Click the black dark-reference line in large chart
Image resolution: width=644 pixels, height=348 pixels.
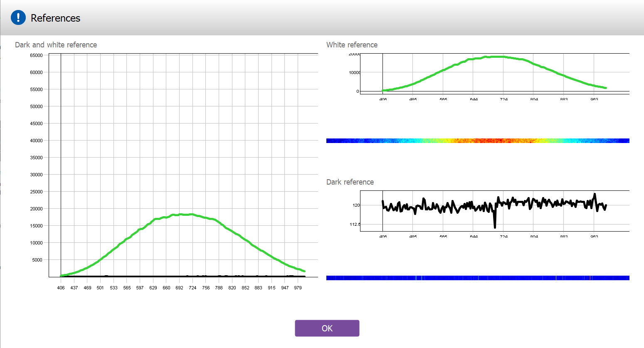click(x=166, y=276)
